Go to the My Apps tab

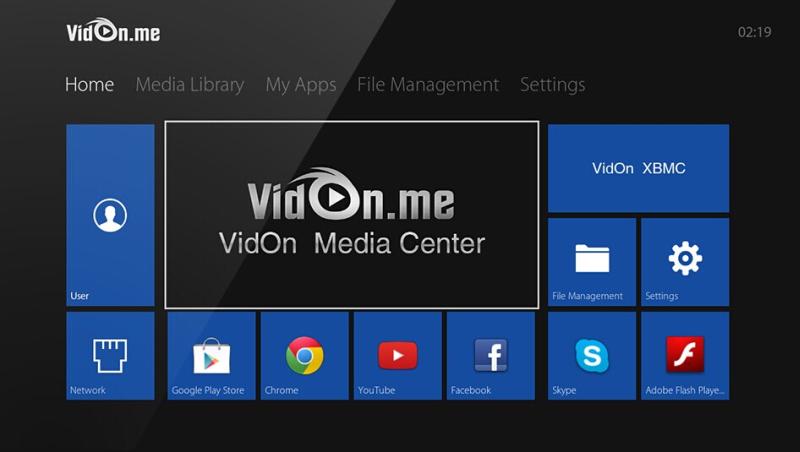(x=300, y=85)
